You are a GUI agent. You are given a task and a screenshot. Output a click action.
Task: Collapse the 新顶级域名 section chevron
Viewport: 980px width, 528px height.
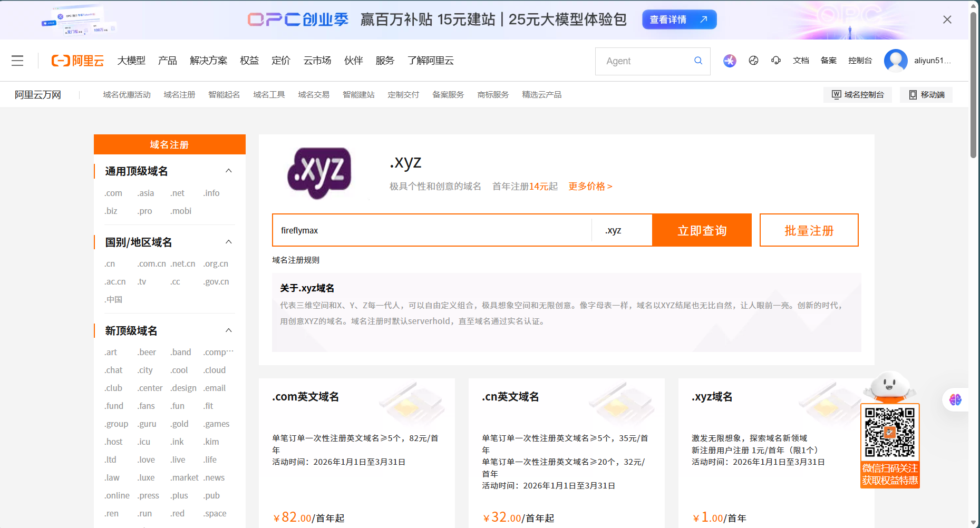click(229, 330)
